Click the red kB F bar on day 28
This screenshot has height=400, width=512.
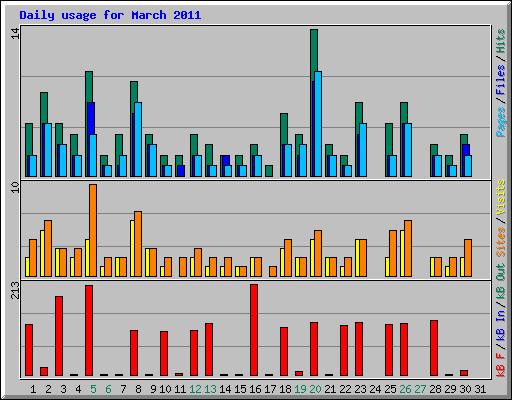(x=434, y=348)
